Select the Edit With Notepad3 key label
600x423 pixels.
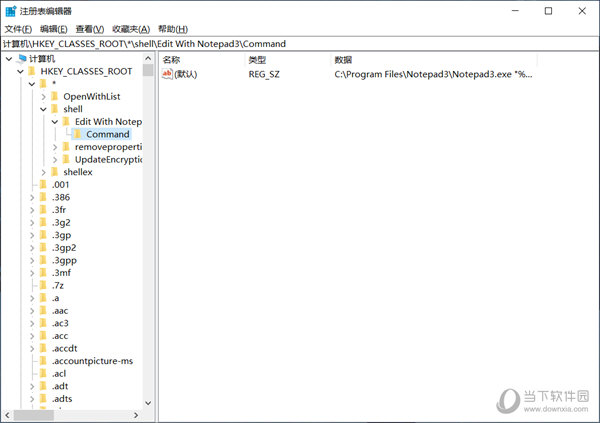(108, 122)
